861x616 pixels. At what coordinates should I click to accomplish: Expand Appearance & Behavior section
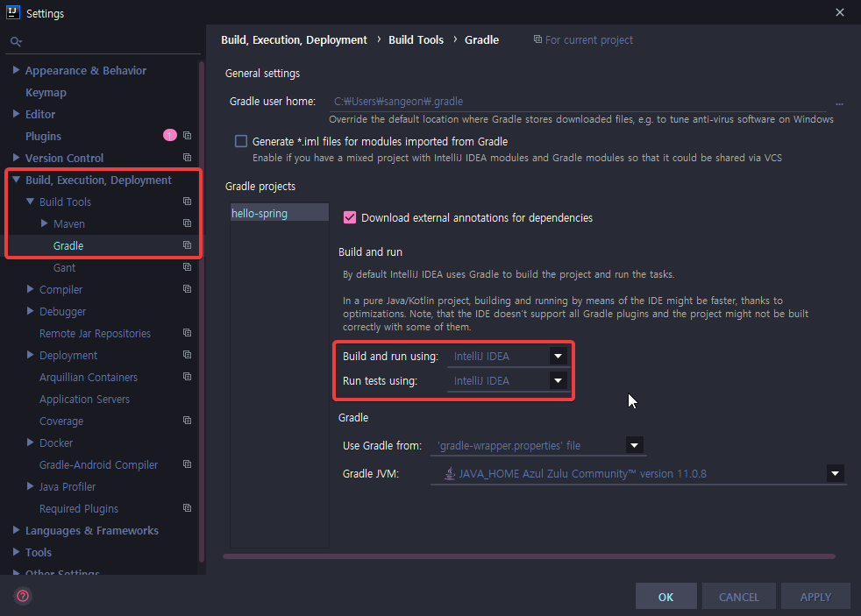coord(16,70)
